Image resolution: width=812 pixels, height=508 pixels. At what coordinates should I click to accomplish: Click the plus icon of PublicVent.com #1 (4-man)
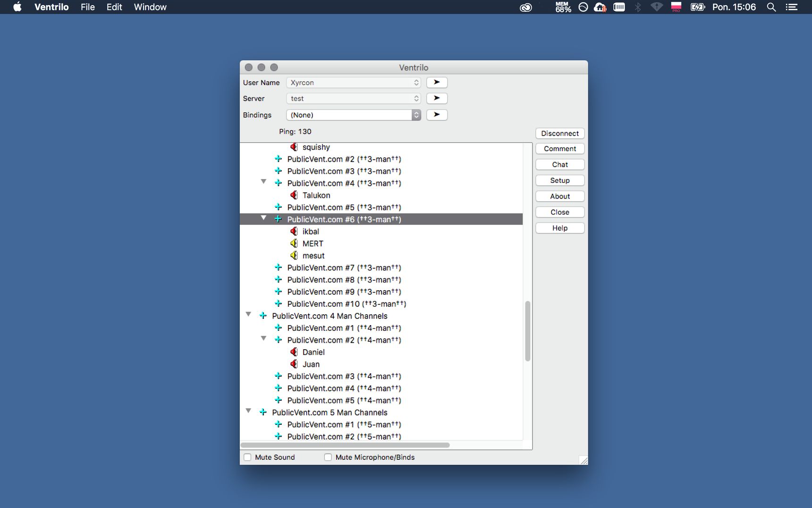(x=278, y=327)
